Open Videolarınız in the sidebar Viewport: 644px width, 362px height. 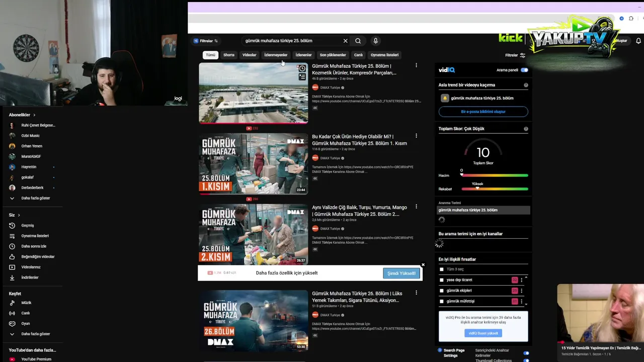[30, 267]
